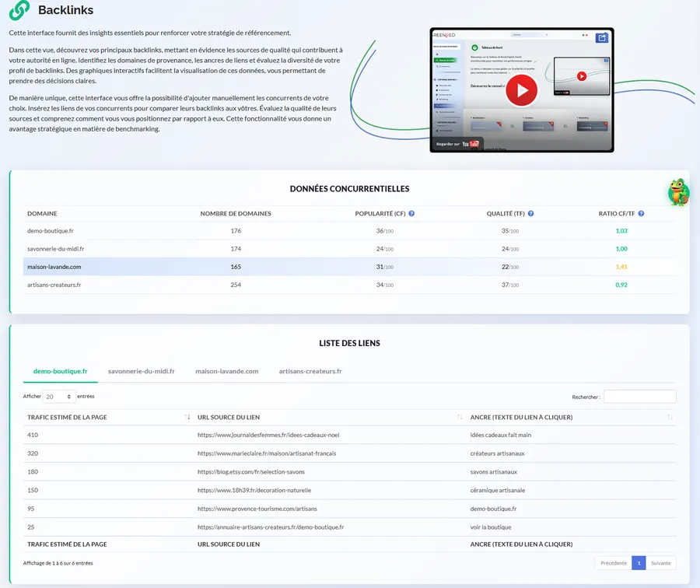Click the 'voir la boutique' anchor text
Image resolution: width=700 pixels, height=588 pixels.
[491, 527]
